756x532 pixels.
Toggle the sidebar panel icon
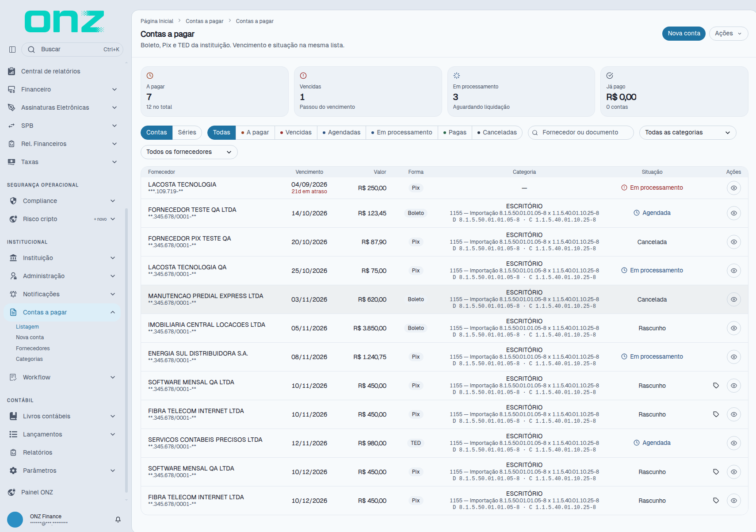(x=12, y=50)
